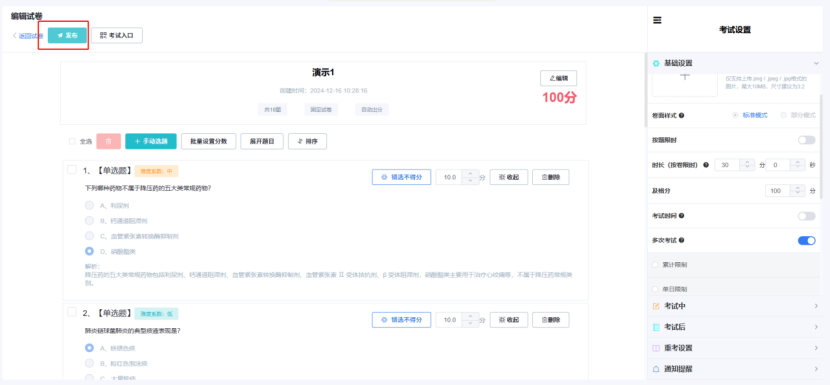Viewport: 830px width, 385px height.
Task: Increase the duration seconds with up arrow
Action: 798,162
